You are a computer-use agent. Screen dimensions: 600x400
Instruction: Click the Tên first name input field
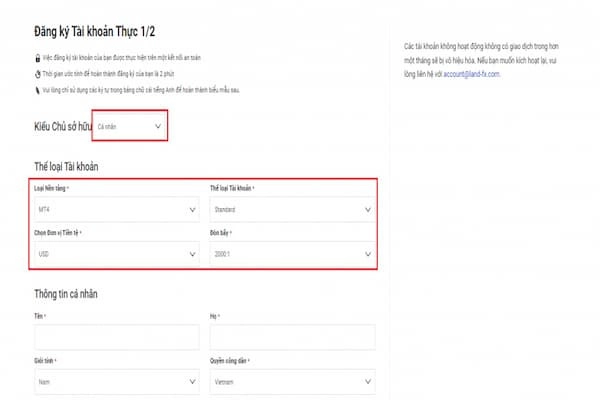117,337
